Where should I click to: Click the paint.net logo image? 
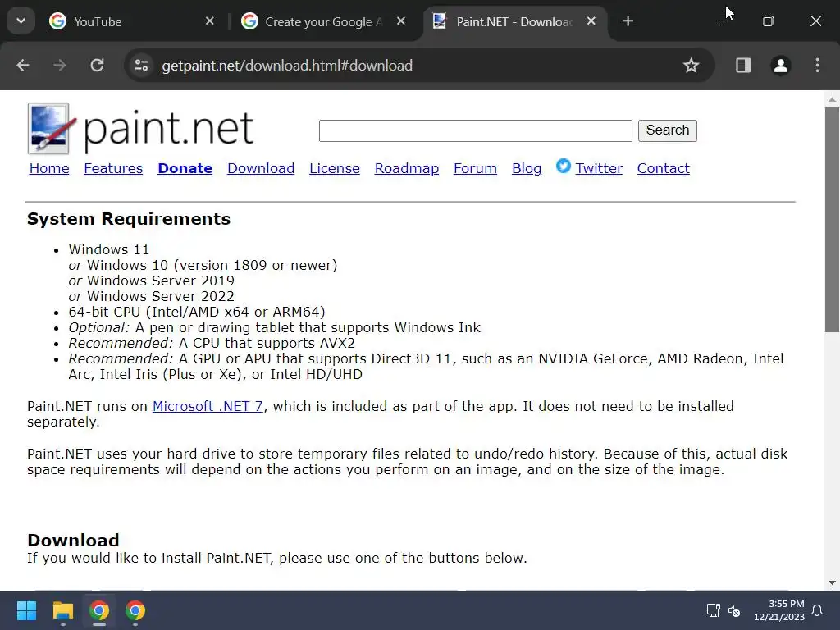141,129
